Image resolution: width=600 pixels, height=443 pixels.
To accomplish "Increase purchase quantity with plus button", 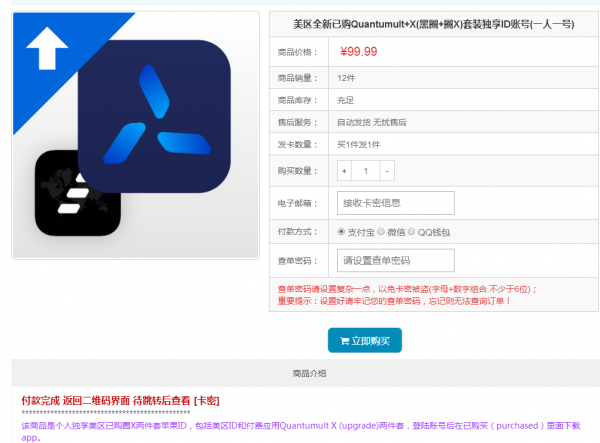I will (344, 171).
